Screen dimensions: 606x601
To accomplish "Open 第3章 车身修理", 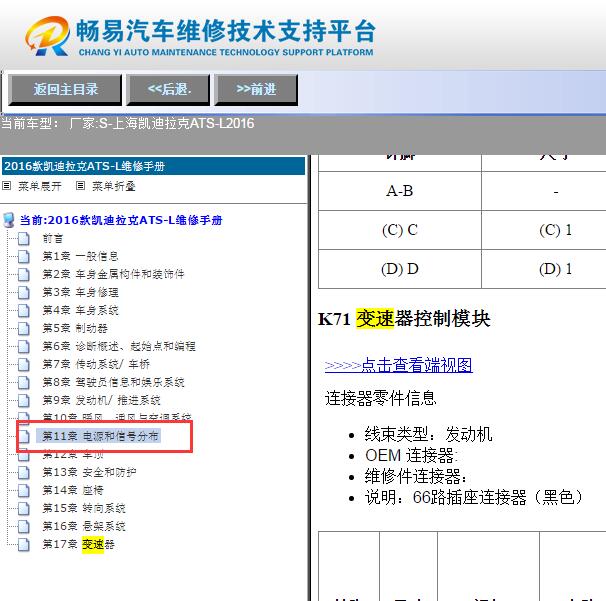I will [x=80, y=292].
